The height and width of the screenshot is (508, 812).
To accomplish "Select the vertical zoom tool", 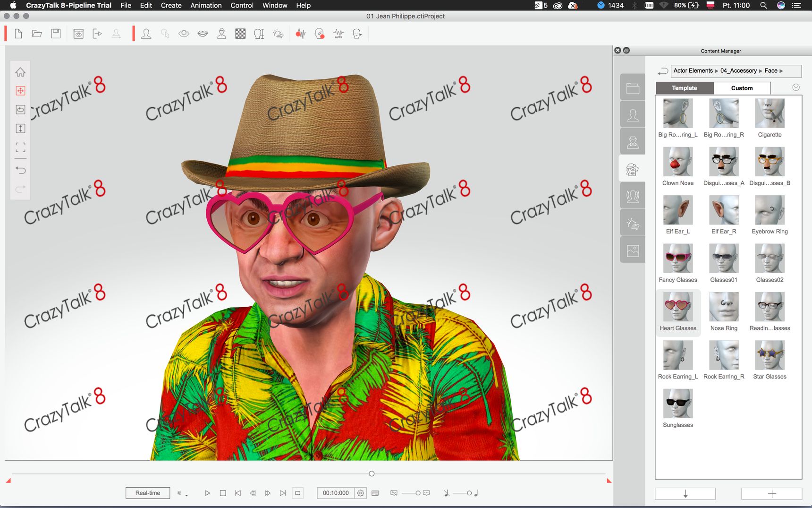I will [x=20, y=129].
